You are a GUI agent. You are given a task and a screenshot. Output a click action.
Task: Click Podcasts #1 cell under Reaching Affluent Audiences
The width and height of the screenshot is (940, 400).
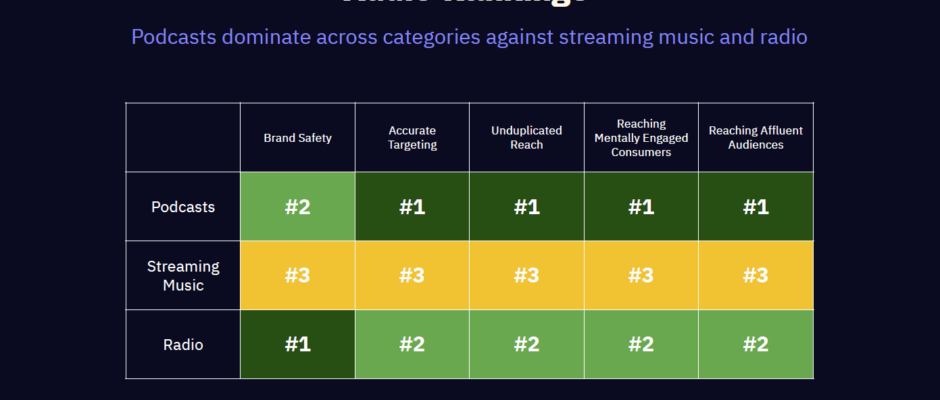click(x=756, y=207)
